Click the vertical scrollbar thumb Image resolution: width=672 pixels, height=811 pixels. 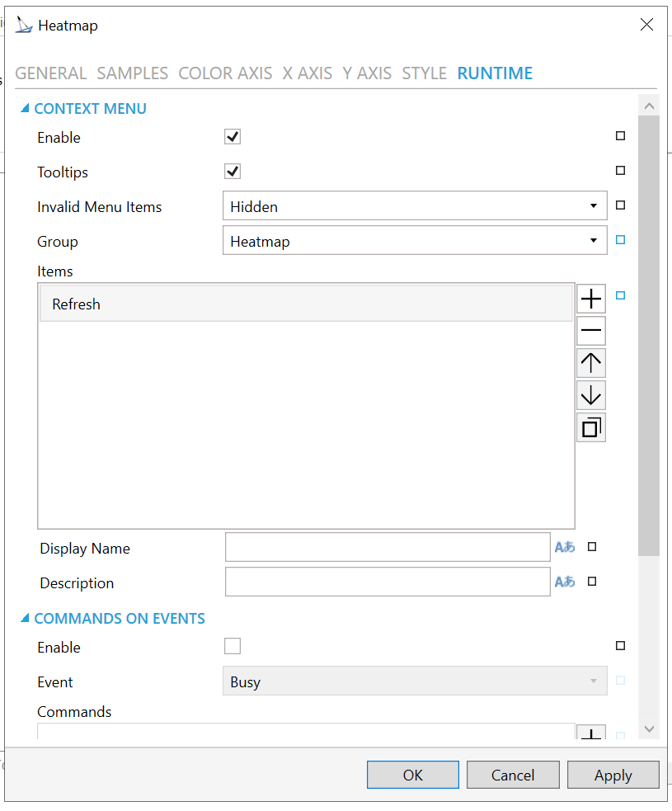click(649, 330)
